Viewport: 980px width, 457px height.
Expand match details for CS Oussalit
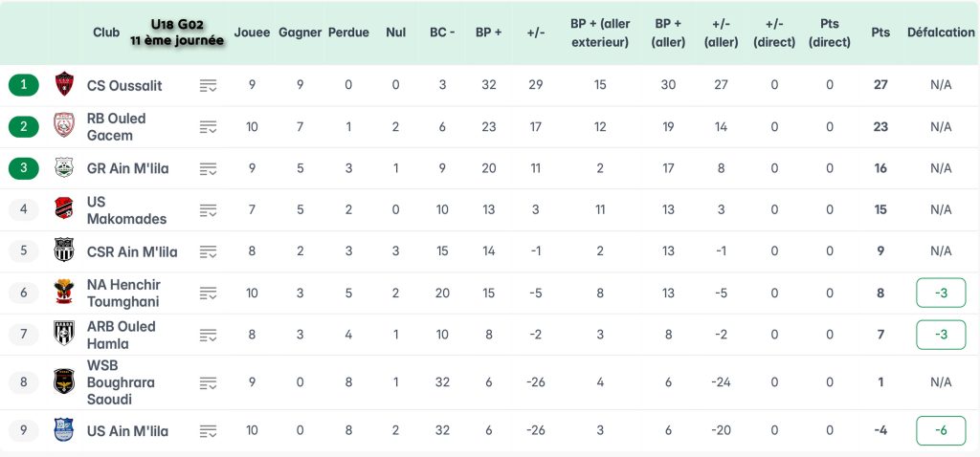click(209, 85)
